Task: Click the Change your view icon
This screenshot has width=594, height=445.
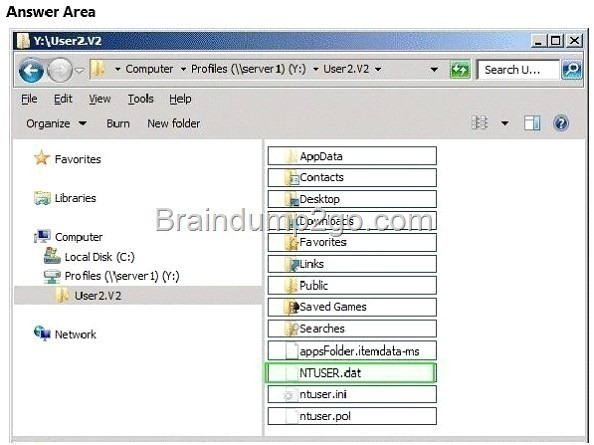Action: (x=479, y=123)
